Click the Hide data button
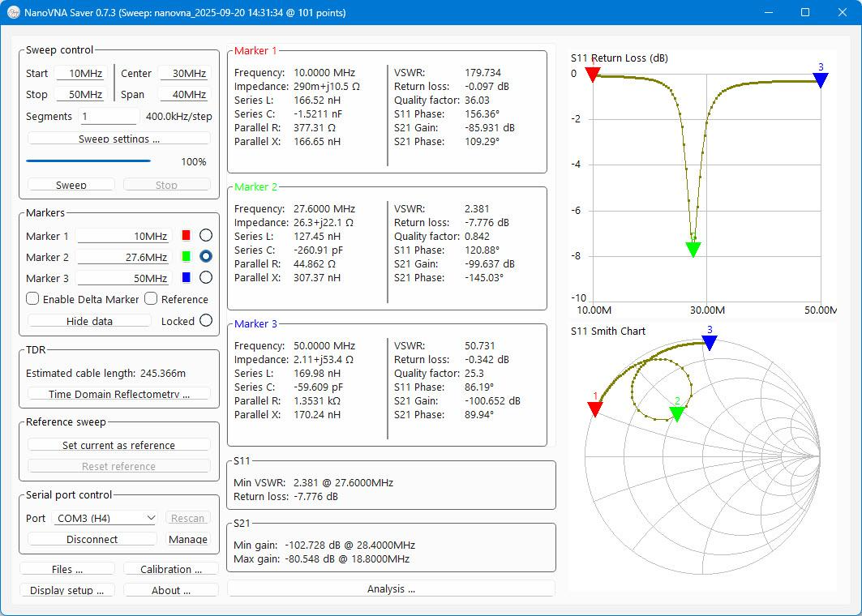Image resolution: width=862 pixels, height=616 pixels. point(89,321)
